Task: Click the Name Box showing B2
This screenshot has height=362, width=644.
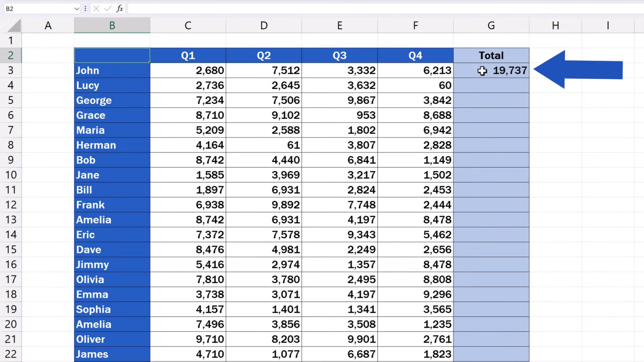Action: coord(38,8)
